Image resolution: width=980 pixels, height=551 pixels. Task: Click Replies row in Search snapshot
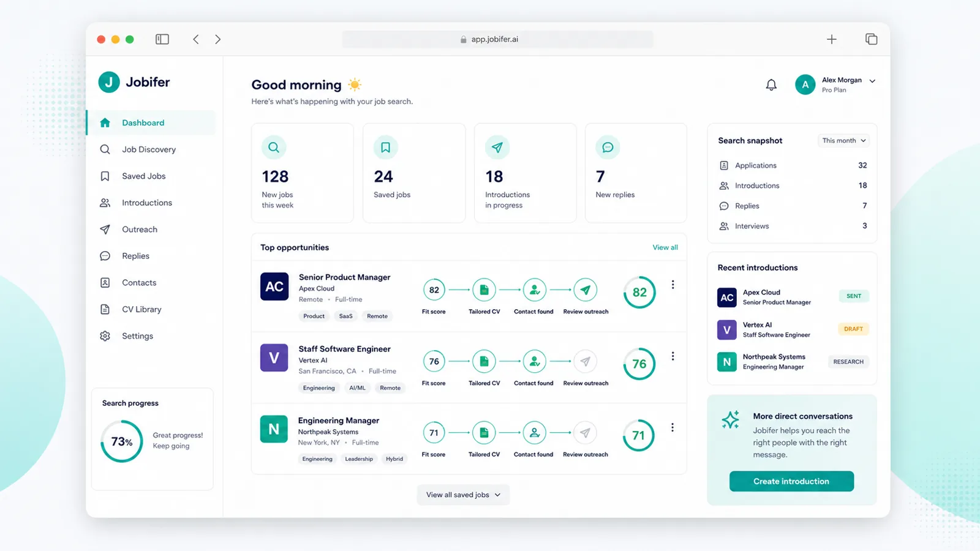click(x=793, y=206)
